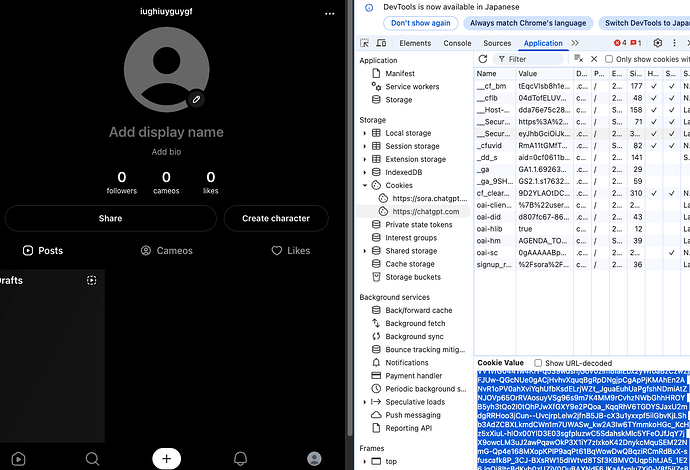The width and height of the screenshot is (690, 470).
Task: Select https://sora.chatgpt cookies origin
Action: pyautogui.click(x=424, y=198)
